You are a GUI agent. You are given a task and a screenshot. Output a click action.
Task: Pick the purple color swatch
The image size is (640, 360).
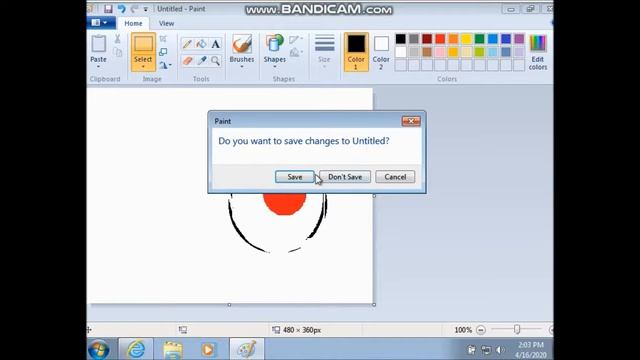click(519, 39)
